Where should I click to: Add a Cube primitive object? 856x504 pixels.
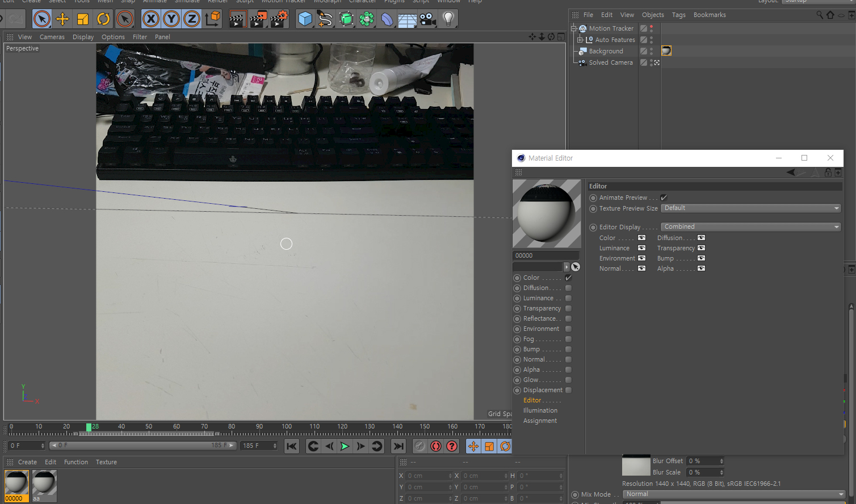(305, 19)
